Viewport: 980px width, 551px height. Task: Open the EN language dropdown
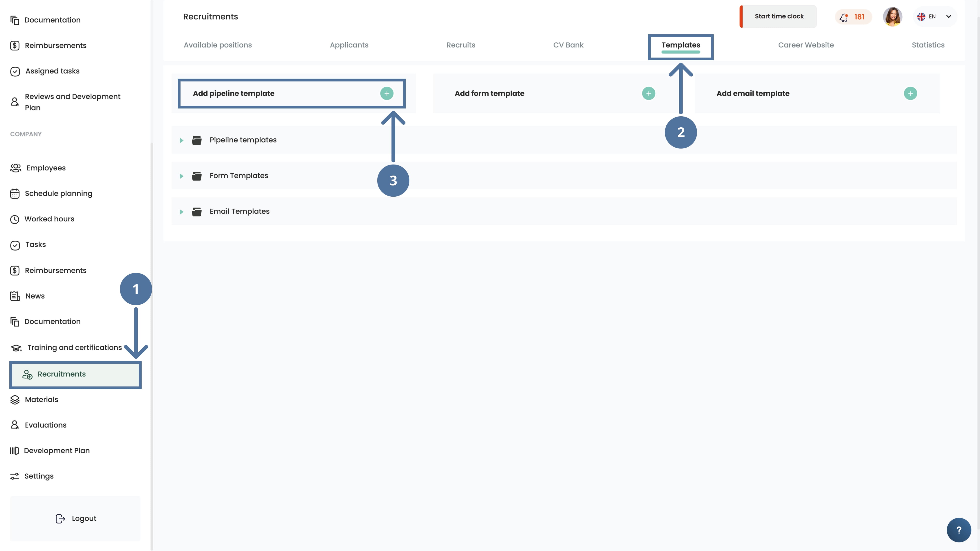[x=935, y=17]
